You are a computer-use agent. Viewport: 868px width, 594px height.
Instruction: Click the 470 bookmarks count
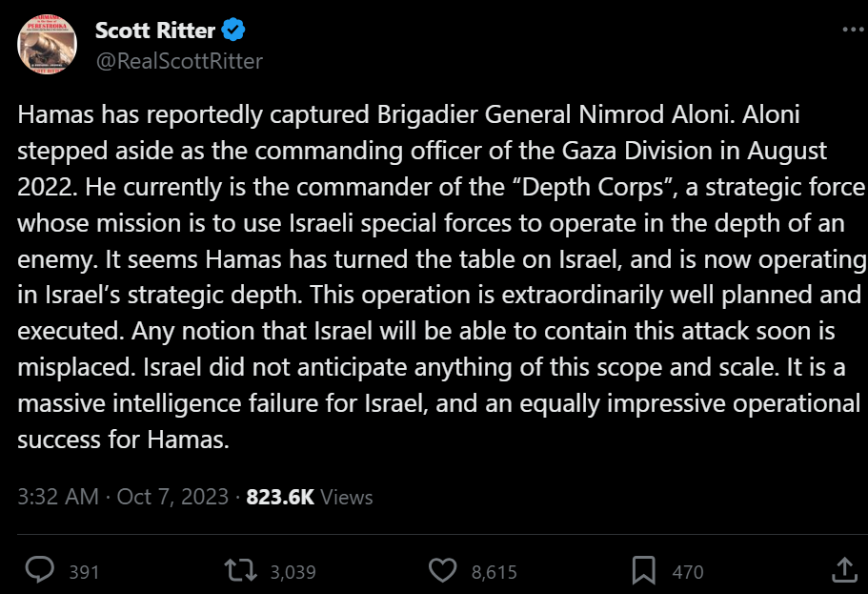pos(688,572)
